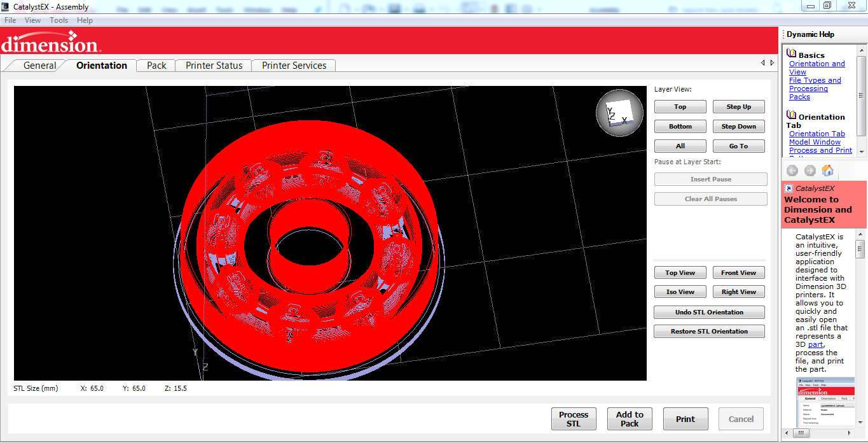Click the help topics list scrollbar
Image resolution: width=868 pixels, height=443 pixels.
(862, 100)
